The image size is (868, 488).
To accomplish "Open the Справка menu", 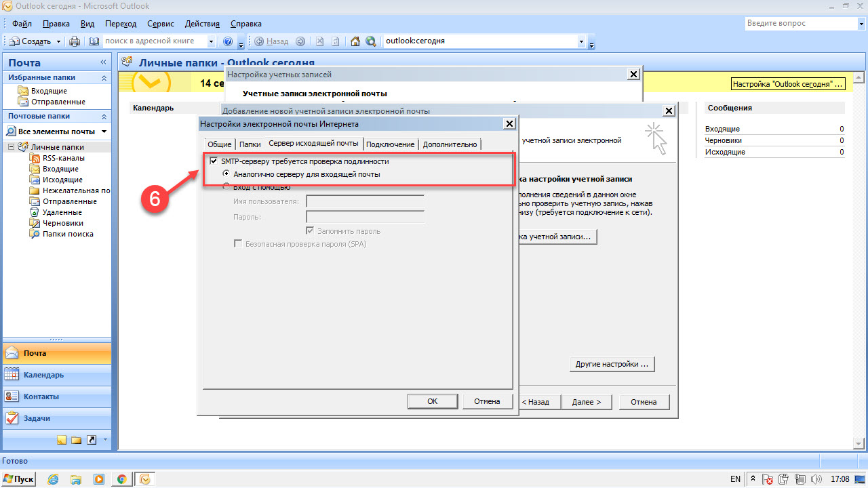I will coord(246,24).
